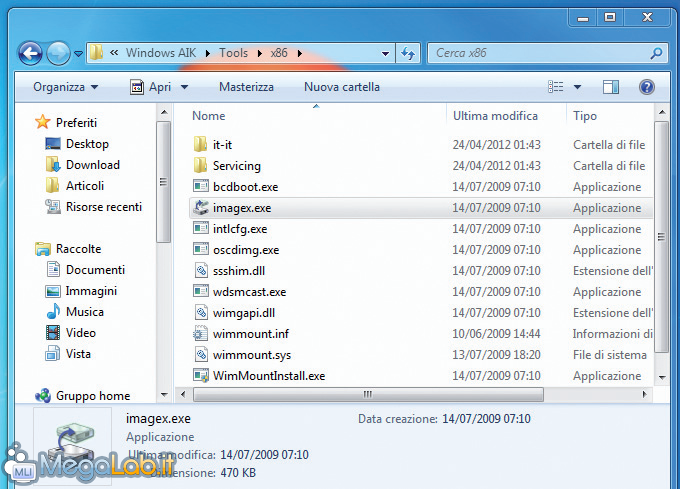Click File di sistema type text
Screen dimensions: 680x489
pyautogui.click(x=609, y=355)
